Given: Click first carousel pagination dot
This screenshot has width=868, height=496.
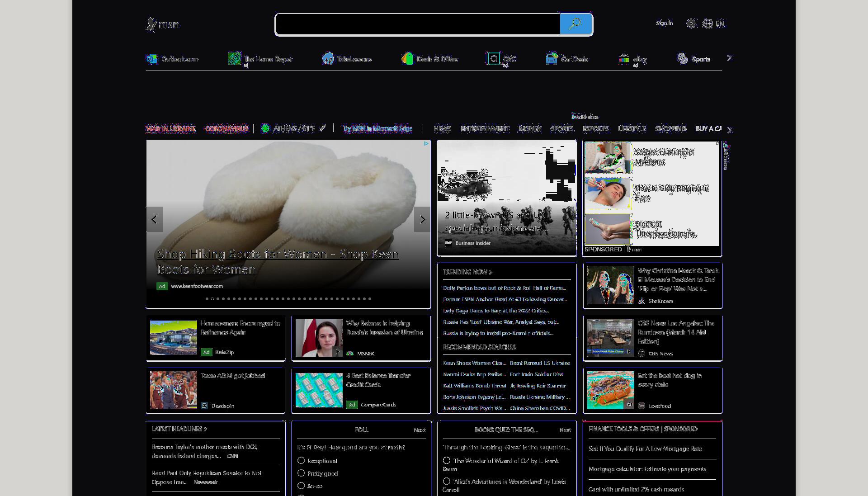Looking at the screenshot, I should pyautogui.click(x=207, y=299).
